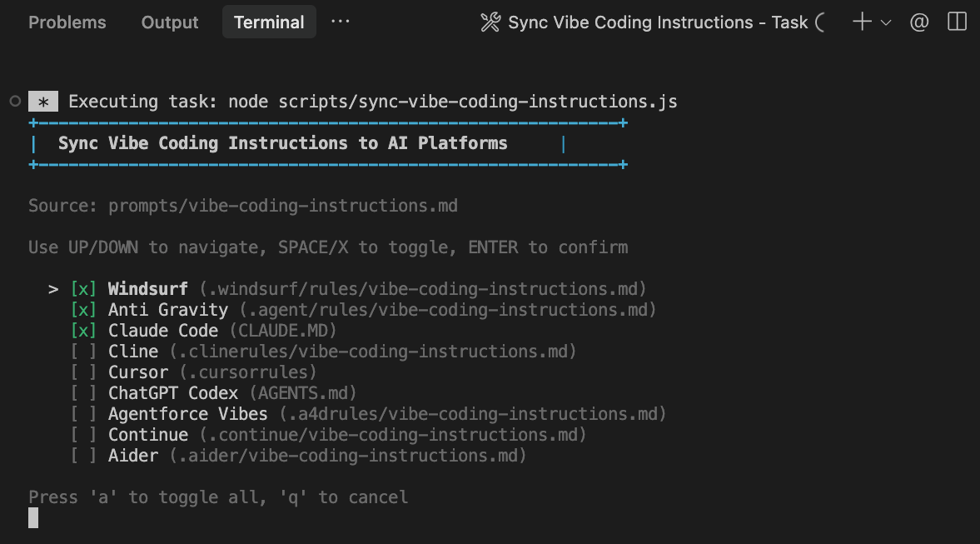Click the terminal command status circle
980x544 pixels.
[x=15, y=101]
